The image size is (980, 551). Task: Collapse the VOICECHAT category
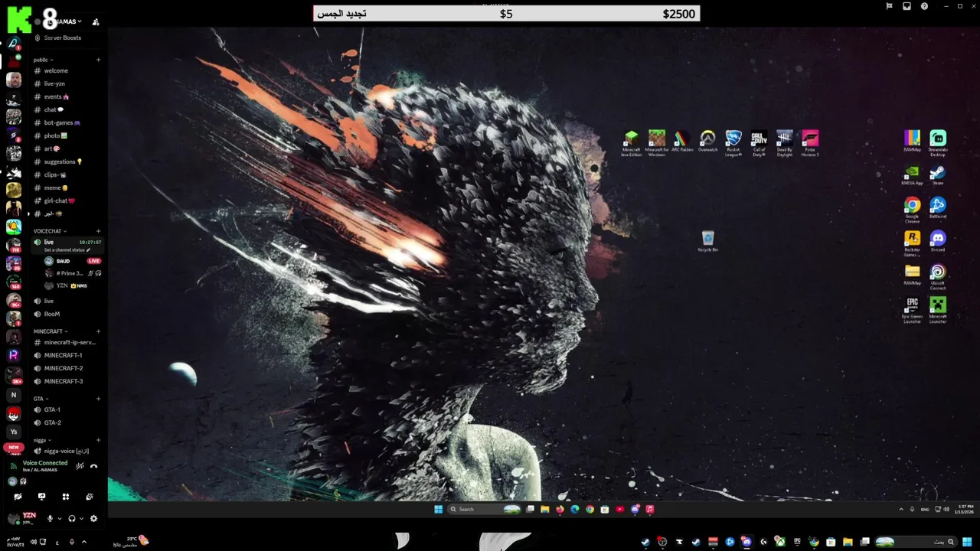coord(50,231)
